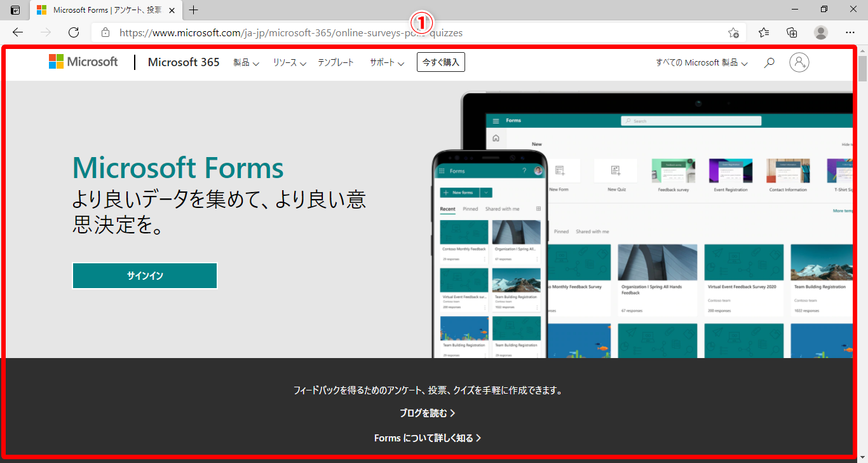Click the ブログを読む link
This screenshot has width=868, height=463.
coord(427,413)
